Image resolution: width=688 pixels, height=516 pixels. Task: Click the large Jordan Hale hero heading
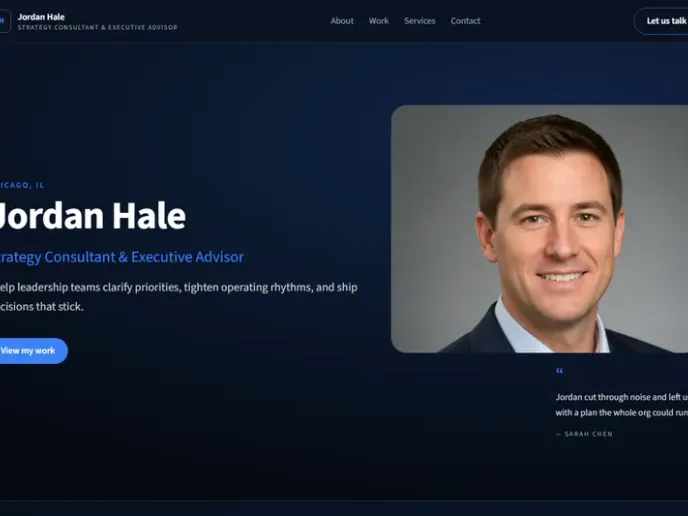(x=91, y=215)
